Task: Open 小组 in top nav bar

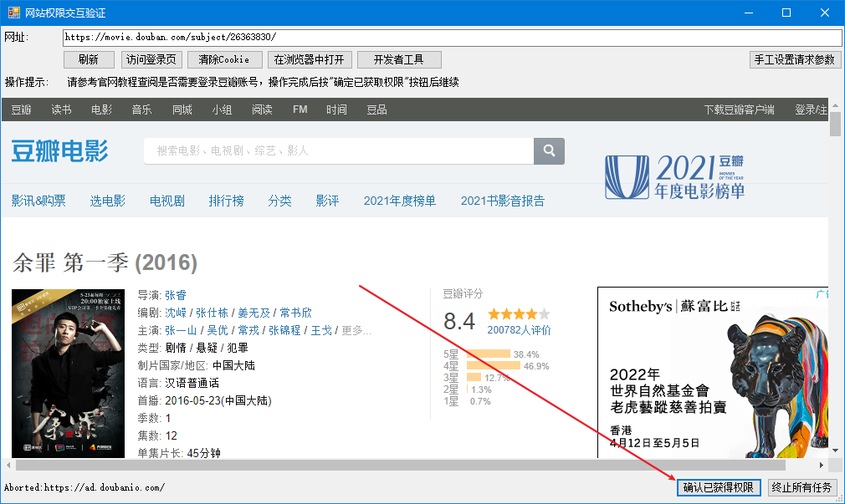Action: pos(222,109)
